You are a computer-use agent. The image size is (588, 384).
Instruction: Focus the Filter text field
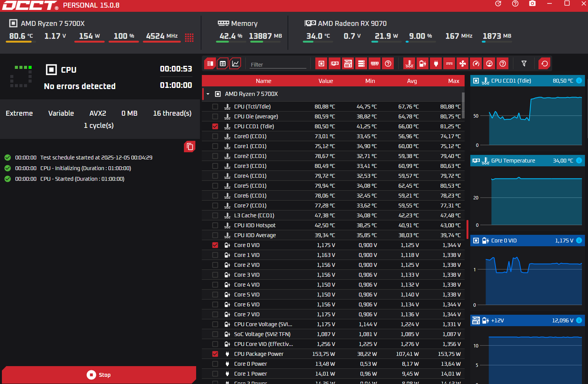pyautogui.click(x=278, y=64)
